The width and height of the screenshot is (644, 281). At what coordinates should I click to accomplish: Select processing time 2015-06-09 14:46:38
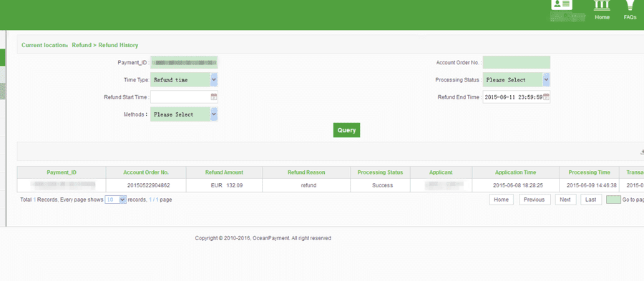(x=590, y=185)
